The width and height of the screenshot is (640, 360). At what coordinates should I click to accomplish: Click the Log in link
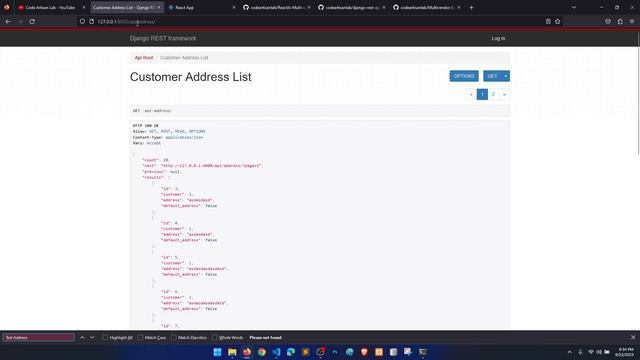[498, 38]
